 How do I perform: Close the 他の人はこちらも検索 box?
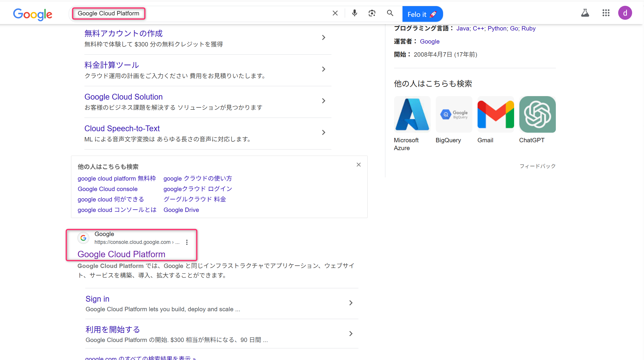click(359, 165)
